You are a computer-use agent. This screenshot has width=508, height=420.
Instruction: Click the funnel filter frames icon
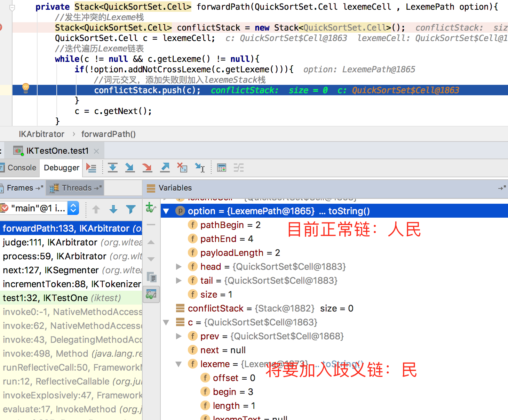pyautogui.click(x=131, y=209)
